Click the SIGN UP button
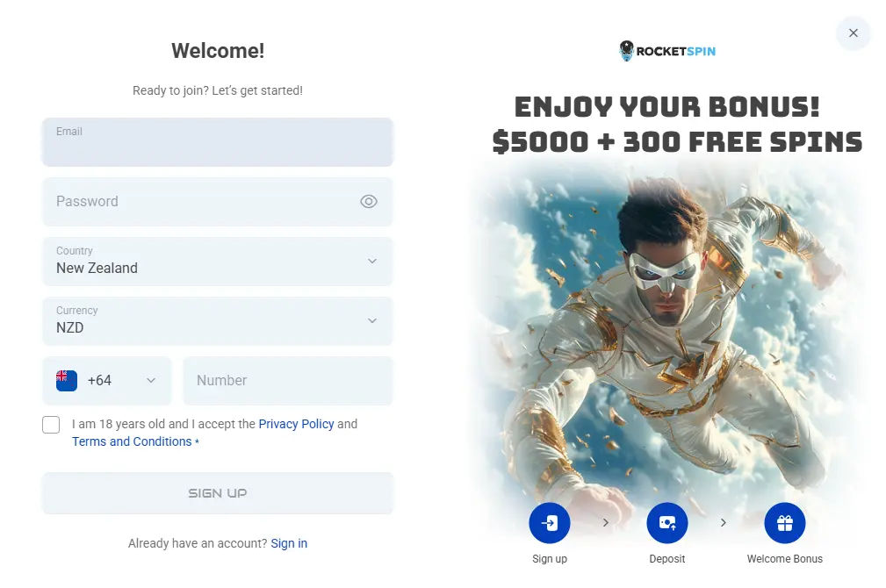This screenshot has width=886, height=588. coord(218,493)
